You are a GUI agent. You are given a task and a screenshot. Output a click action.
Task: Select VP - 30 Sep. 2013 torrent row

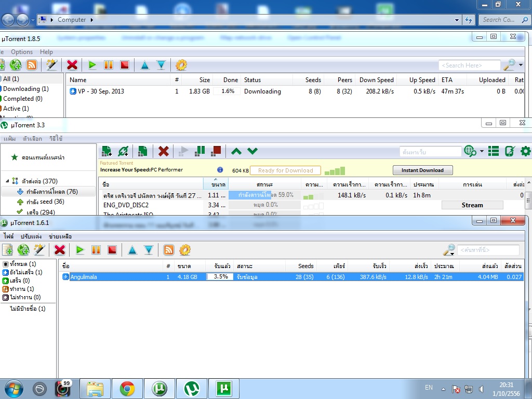click(x=295, y=91)
